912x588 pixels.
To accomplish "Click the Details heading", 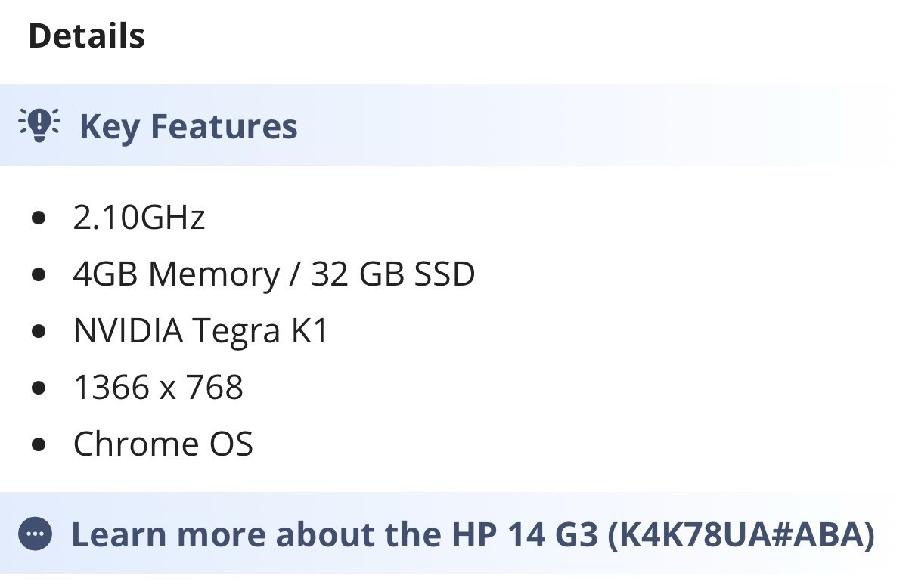I will tap(86, 36).
